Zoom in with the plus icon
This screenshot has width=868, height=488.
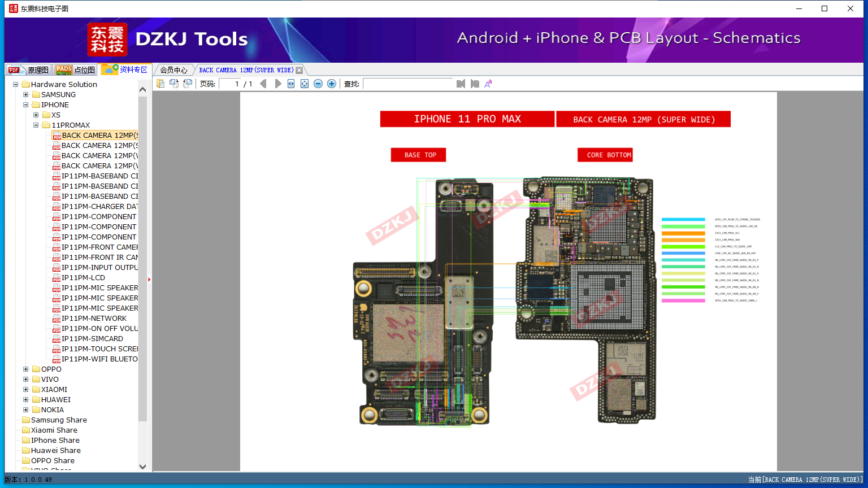332,84
